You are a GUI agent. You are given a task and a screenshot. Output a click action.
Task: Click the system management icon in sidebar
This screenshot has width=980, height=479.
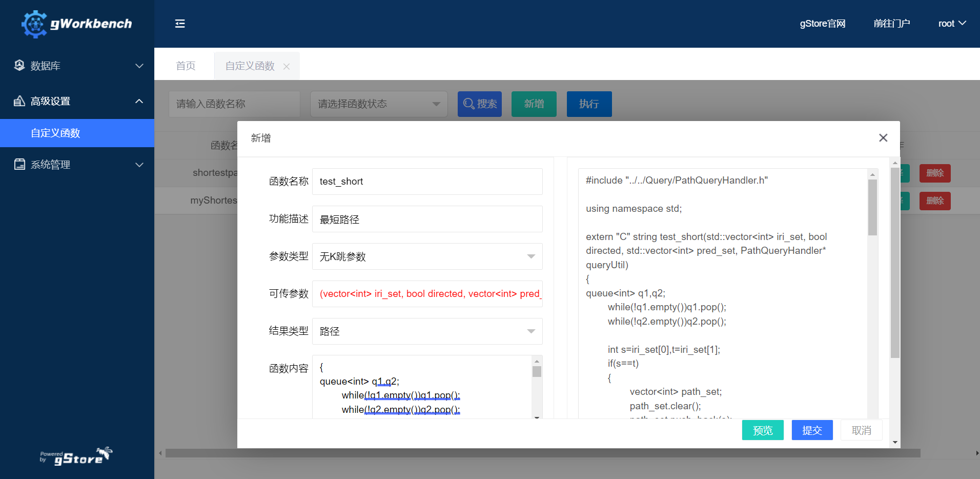pyautogui.click(x=19, y=165)
